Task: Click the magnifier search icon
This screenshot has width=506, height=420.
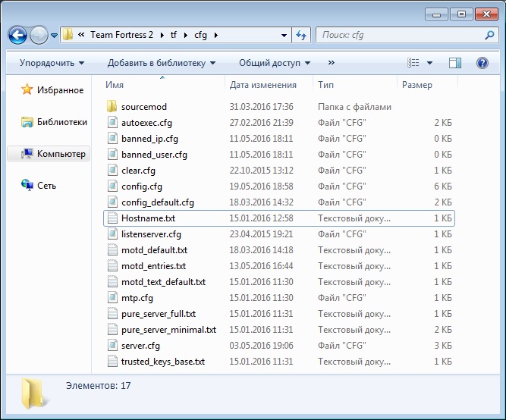Action: 489,35
